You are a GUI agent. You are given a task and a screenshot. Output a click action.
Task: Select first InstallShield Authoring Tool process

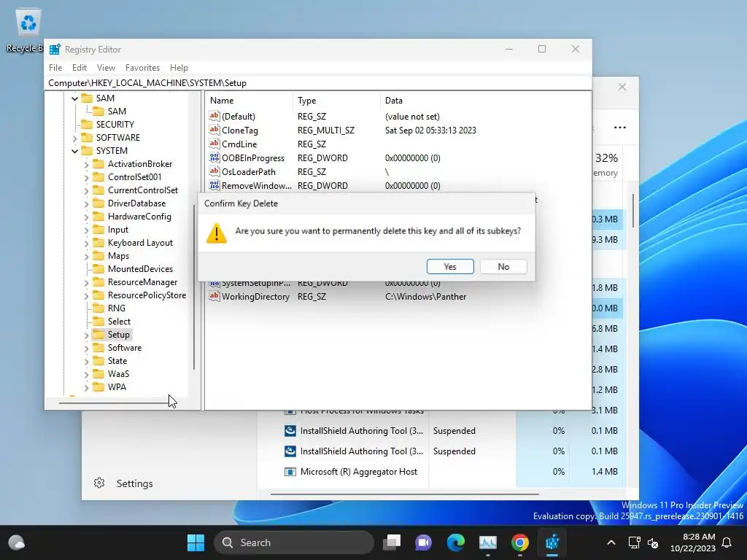coord(361,430)
